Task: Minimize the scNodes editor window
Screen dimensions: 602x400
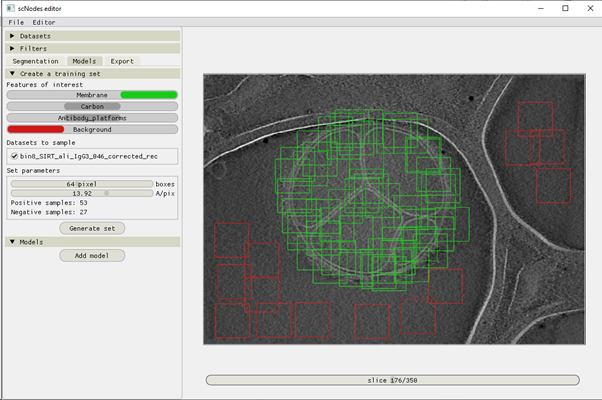Action: click(541, 8)
